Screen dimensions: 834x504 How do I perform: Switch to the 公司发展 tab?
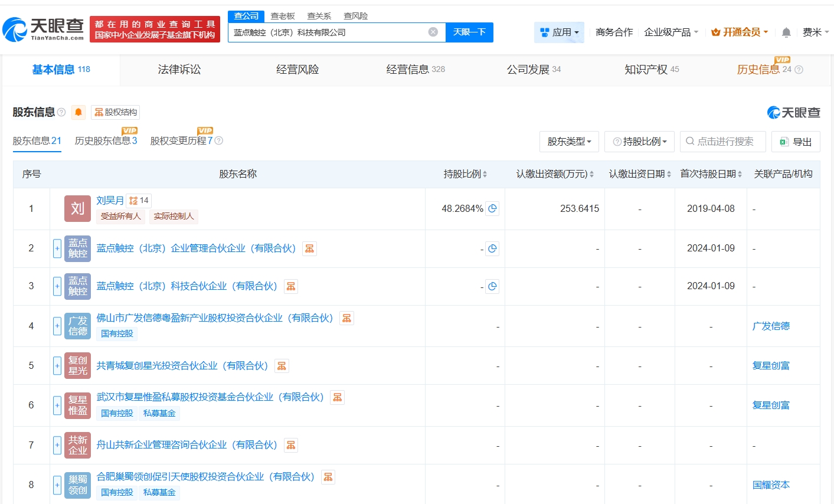pos(534,70)
